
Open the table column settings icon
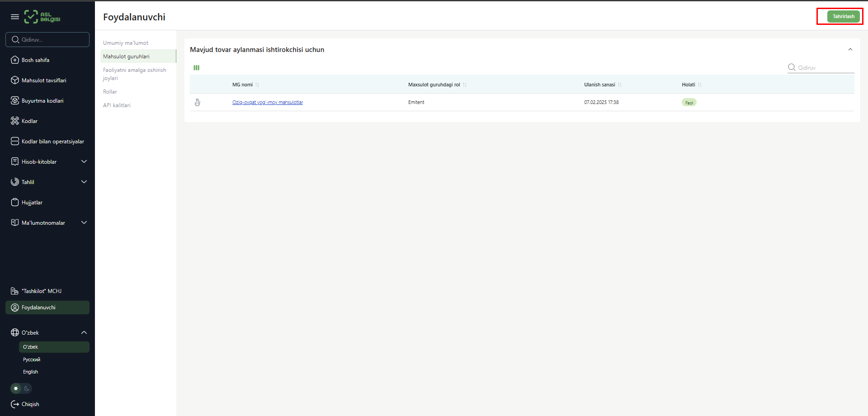[197, 68]
